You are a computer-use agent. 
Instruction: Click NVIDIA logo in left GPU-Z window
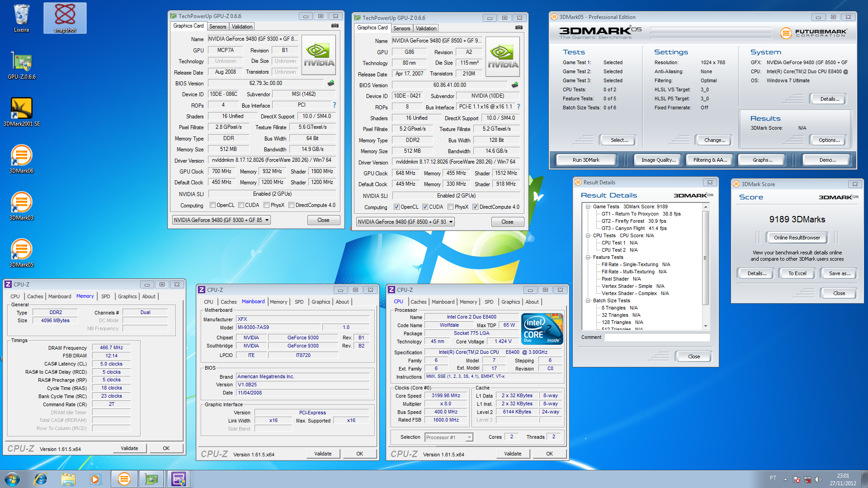pos(319,55)
